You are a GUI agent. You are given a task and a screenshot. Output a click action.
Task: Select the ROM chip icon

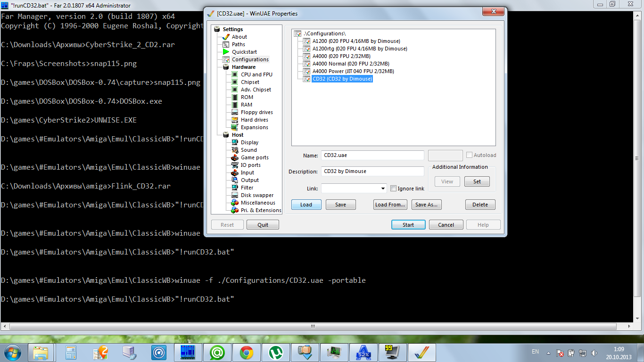click(236, 97)
